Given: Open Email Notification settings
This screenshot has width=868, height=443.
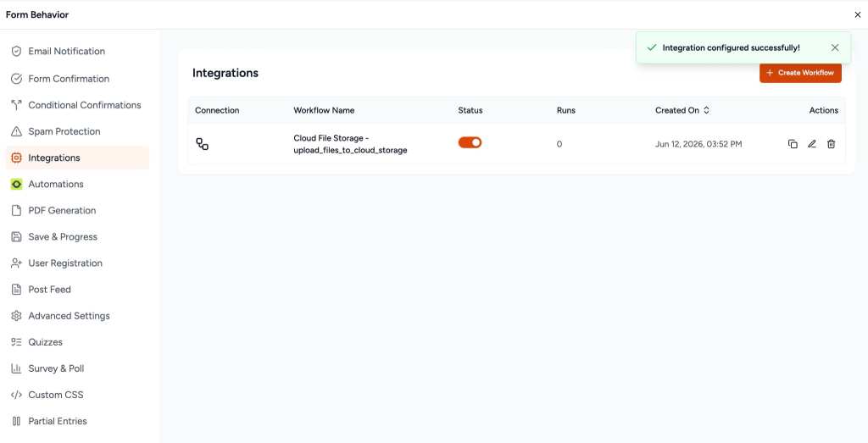Looking at the screenshot, I should [x=77, y=52].
